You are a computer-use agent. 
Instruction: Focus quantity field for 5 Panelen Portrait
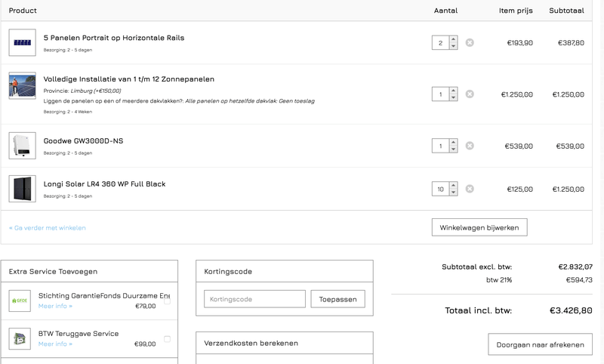[441, 43]
